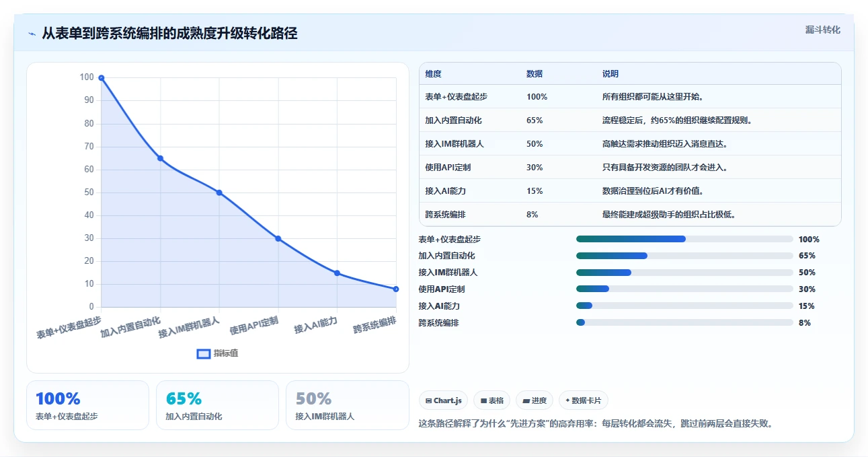This screenshot has width=868, height=457.
Task: Click the 100% progress bar for 表单+仪表盘起步
Action: point(684,239)
